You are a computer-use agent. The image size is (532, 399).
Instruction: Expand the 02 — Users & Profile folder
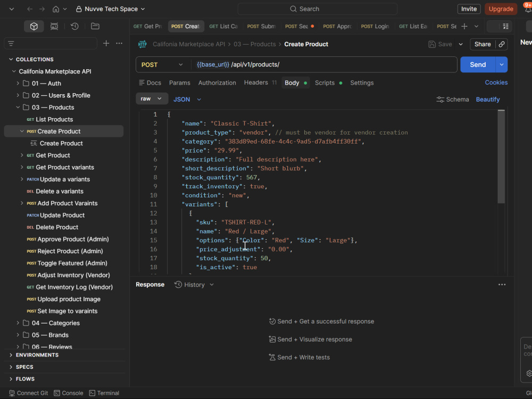[x=18, y=95]
